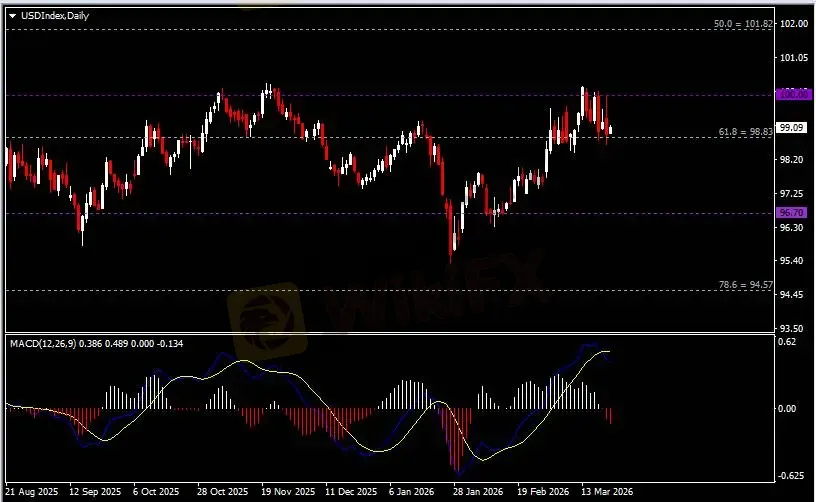Select the purple 96.70 price level tag

click(x=791, y=213)
